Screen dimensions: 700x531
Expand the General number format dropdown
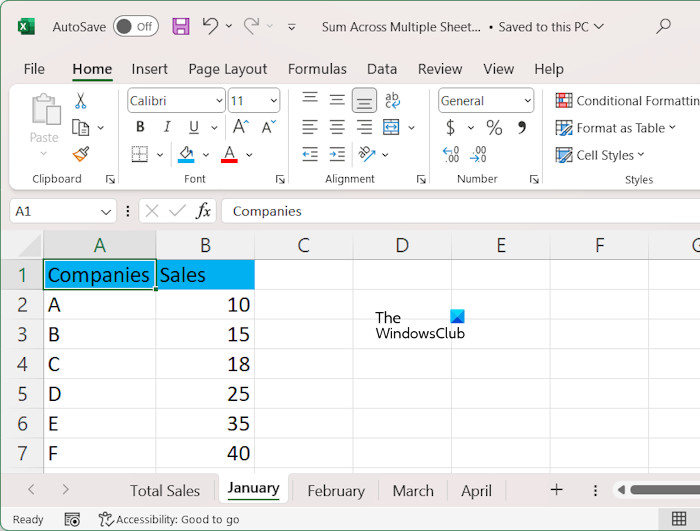pos(527,101)
